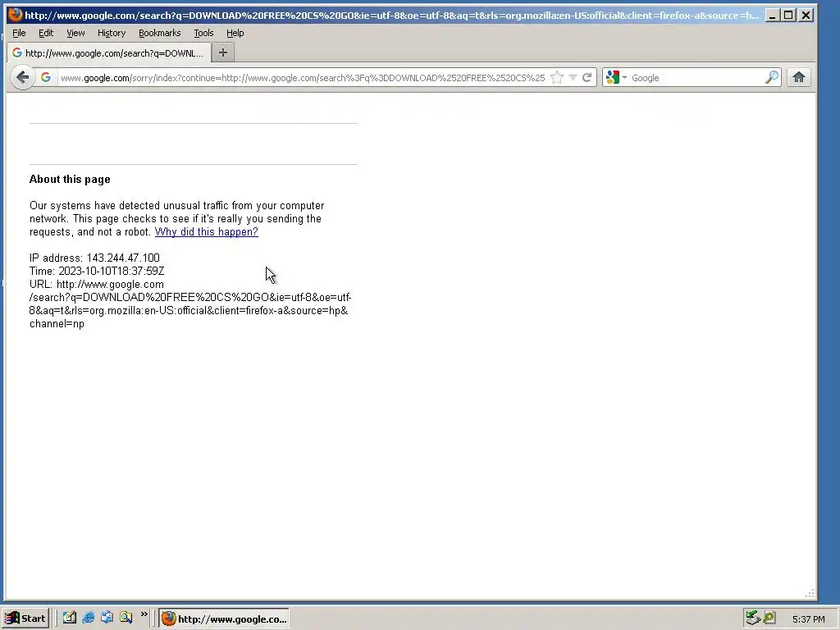840x630 pixels.
Task: Click the 'URL: http://www.google.com' text
Action: [97, 285]
